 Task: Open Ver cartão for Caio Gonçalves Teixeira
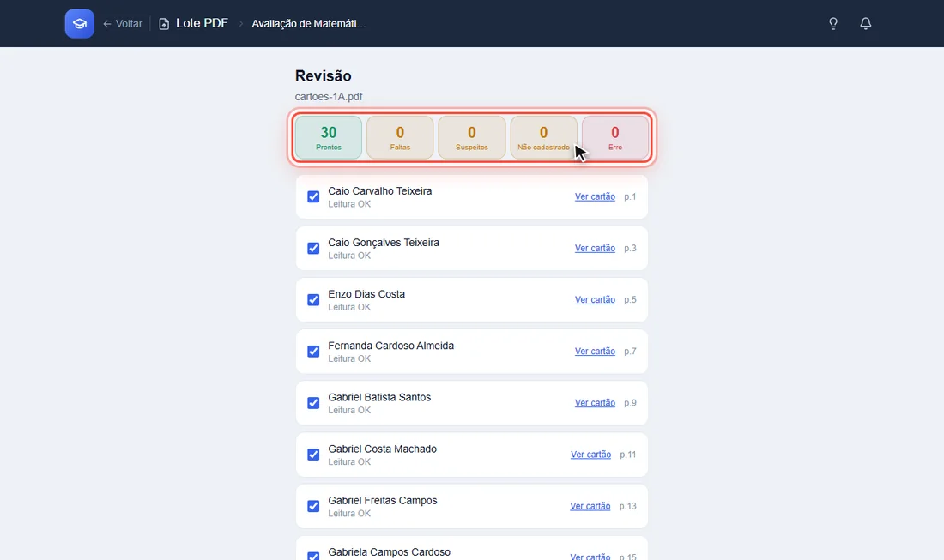(595, 249)
